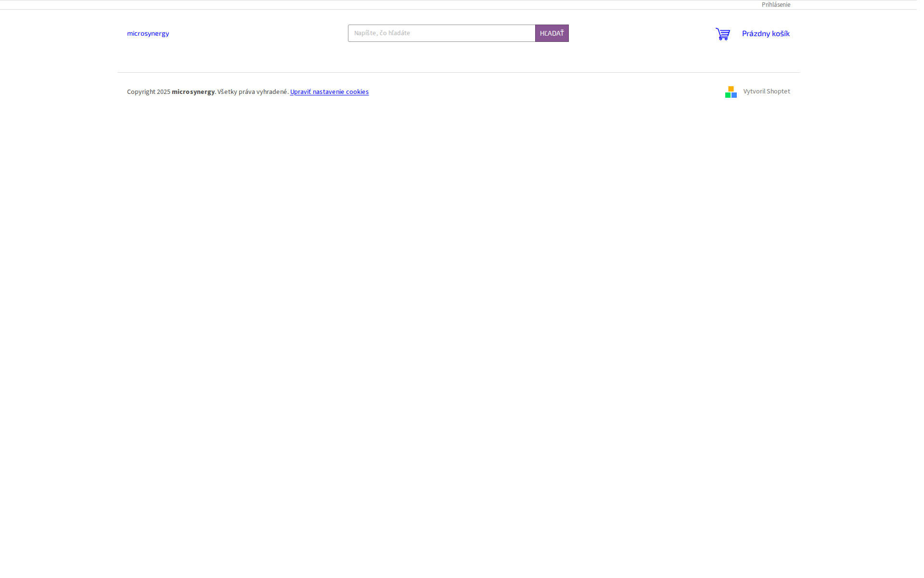Select the orange square in Shoptet logo
Viewport: 924px width, 578px height.
point(731,89)
